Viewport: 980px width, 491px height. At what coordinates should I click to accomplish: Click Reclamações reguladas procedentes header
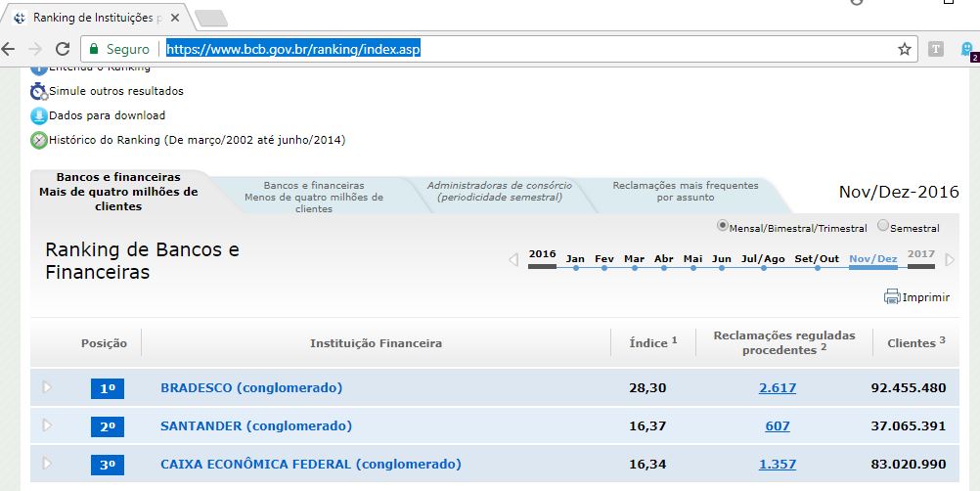click(784, 343)
